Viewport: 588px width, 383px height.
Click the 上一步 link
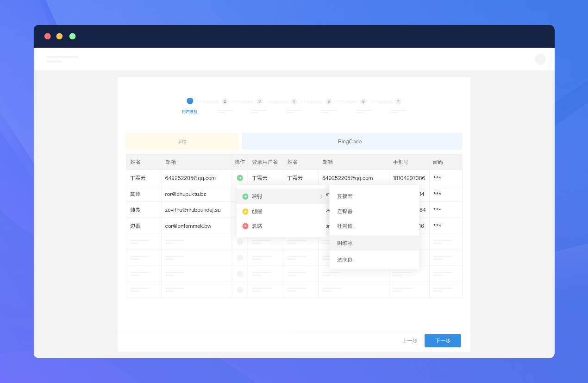click(x=409, y=340)
